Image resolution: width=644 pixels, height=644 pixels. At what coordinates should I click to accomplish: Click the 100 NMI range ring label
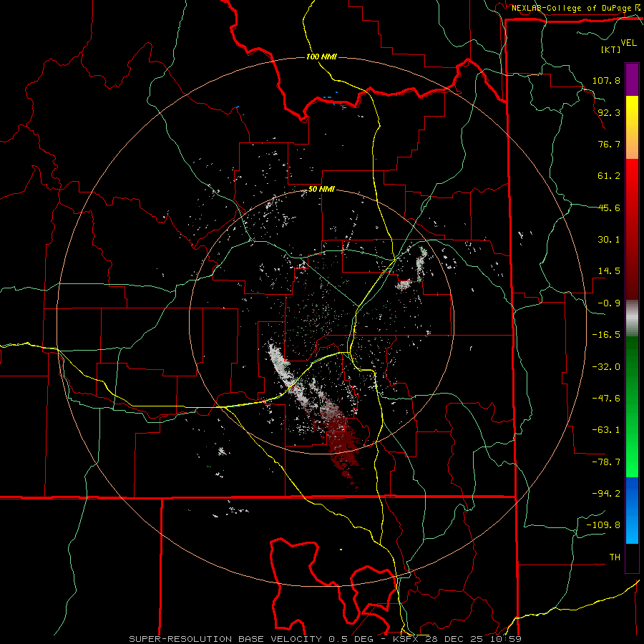pos(321,57)
